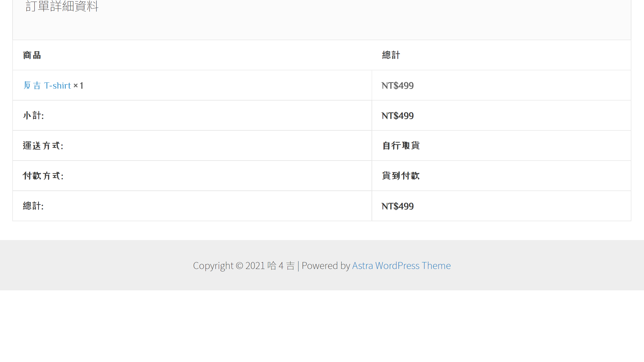The width and height of the screenshot is (644, 362).
Task: Click the Astra WordPress Theme link
Action: [x=401, y=266]
